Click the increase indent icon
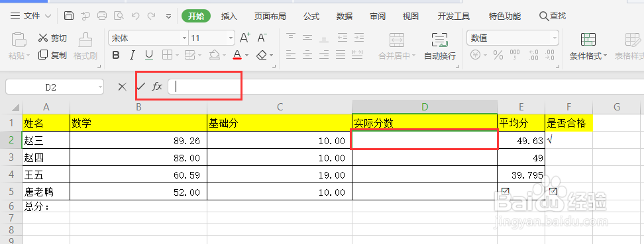644x244 pixels. click(x=359, y=38)
